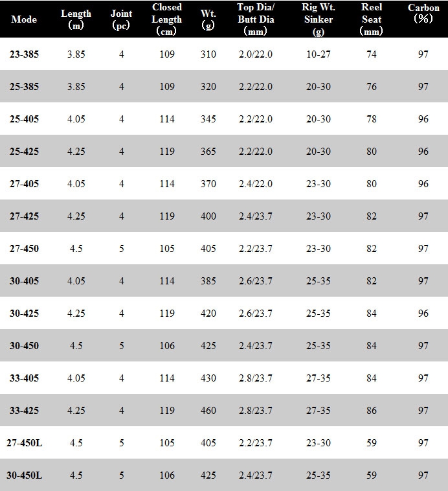Viewport: 448px width, 491px height.
Task: Click the 30-450L model cell
Action: click(x=24, y=475)
